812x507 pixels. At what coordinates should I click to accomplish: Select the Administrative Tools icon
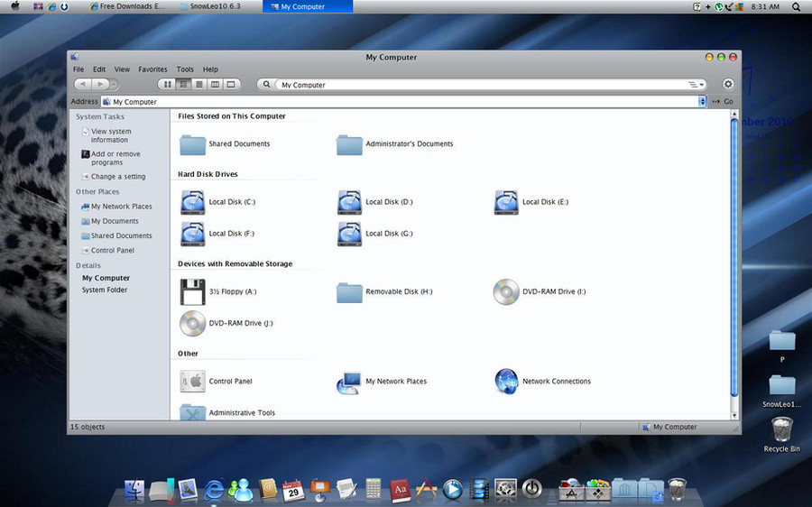click(193, 412)
